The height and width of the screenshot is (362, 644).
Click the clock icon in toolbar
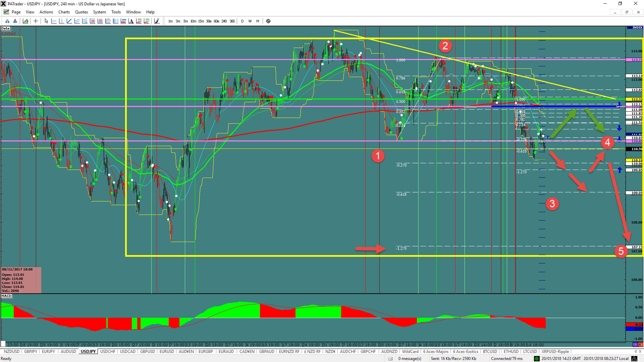[x=268, y=21]
